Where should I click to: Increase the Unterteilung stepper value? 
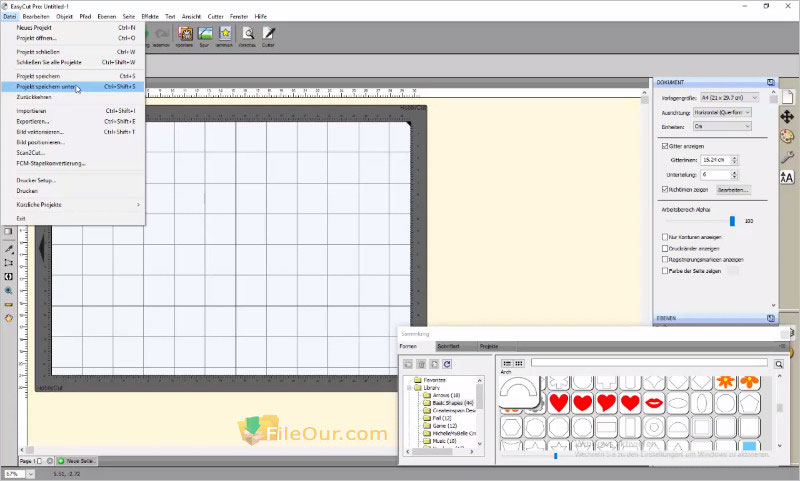(x=735, y=172)
